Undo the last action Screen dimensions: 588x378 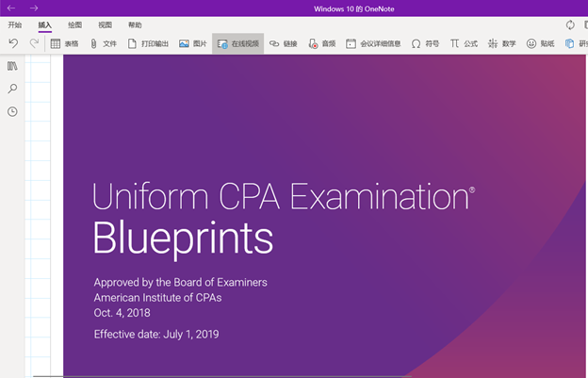point(13,43)
